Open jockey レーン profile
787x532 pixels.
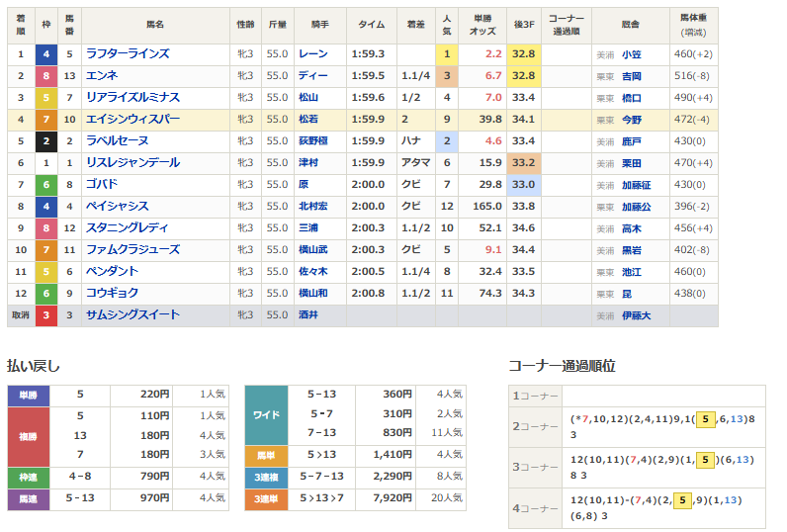pos(312,54)
